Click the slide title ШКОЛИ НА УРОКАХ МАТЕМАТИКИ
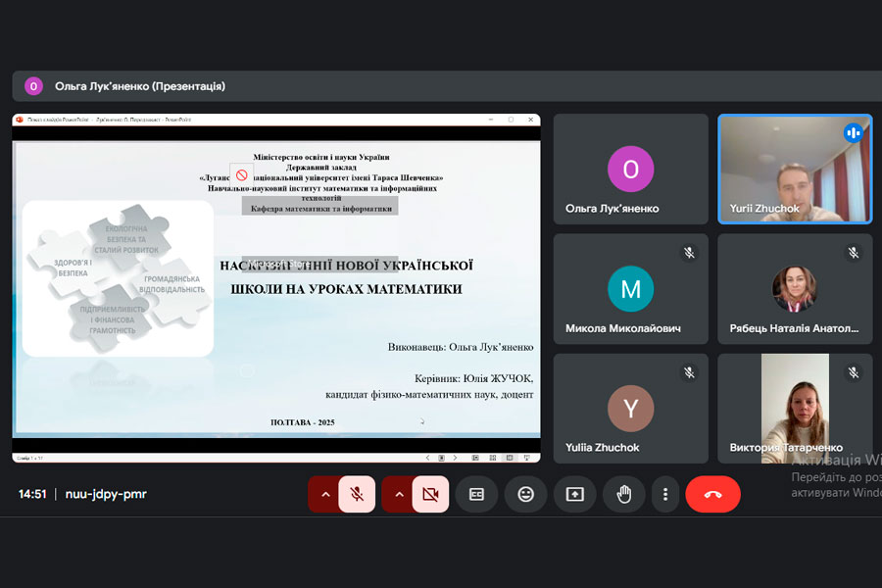 [x=347, y=289]
